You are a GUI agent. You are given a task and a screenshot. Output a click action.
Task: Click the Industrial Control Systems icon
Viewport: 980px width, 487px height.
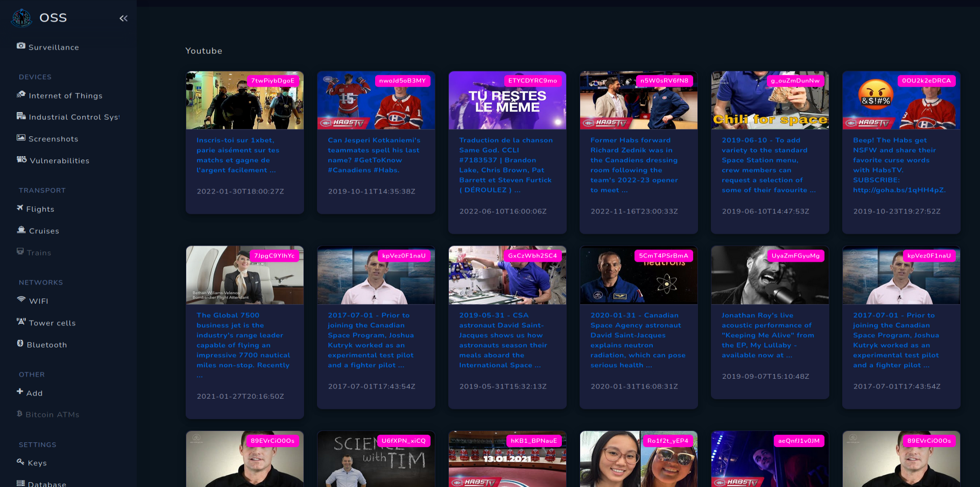21,116
